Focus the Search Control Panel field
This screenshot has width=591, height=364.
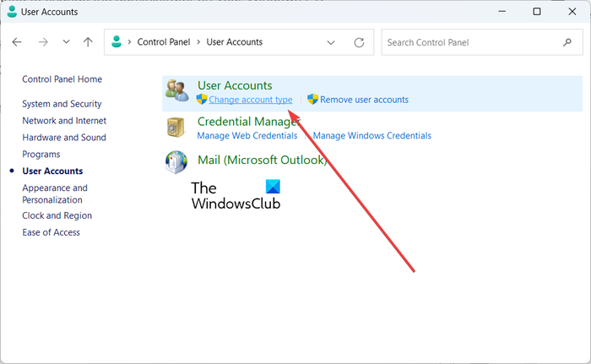(469, 42)
